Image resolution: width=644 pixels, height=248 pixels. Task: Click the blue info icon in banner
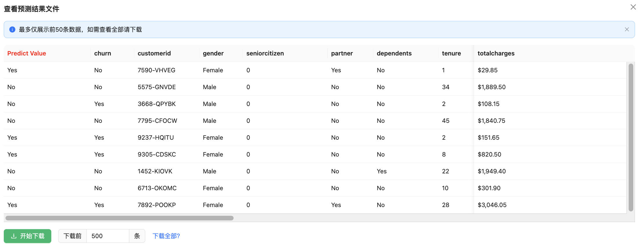(12, 30)
